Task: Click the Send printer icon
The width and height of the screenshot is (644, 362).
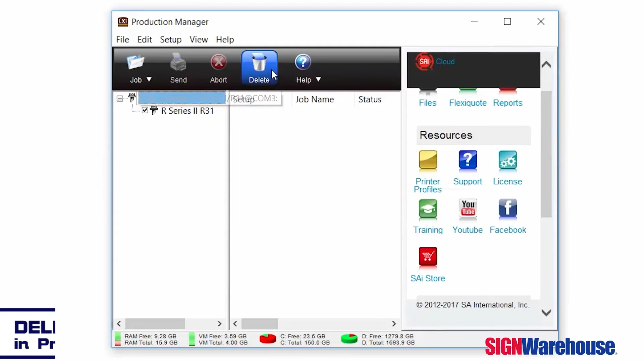Action: (178, 62)
